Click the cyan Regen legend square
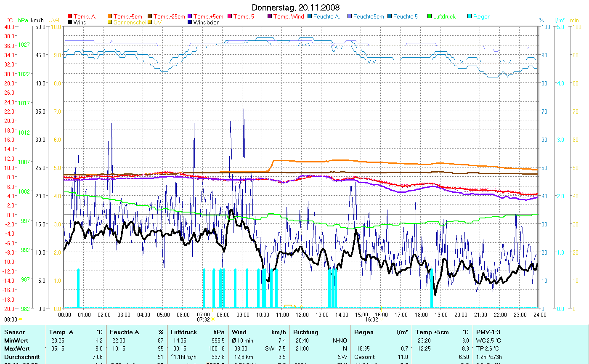This screenshot has width=589, height=364. 470,17
